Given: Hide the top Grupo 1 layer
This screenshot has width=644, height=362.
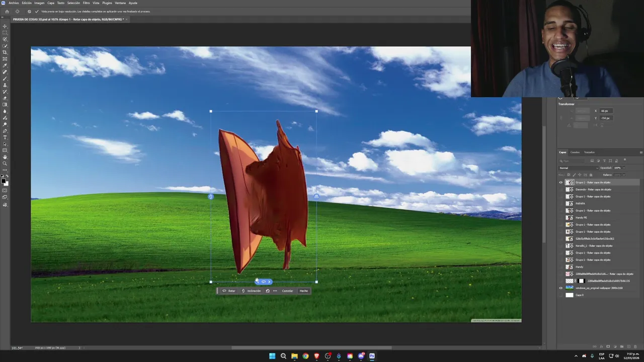Looking at the screenshot, I should pos(561,183).
